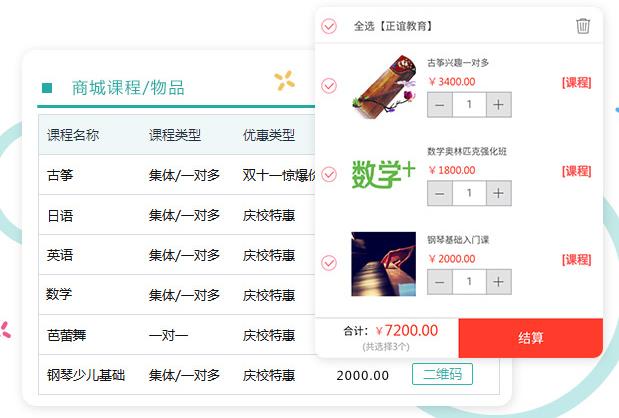The width and height of the screenshot is (619, 418).
Task: Toggle the 钢琴基础入门课 checkbox
Action: coord(329,263)
